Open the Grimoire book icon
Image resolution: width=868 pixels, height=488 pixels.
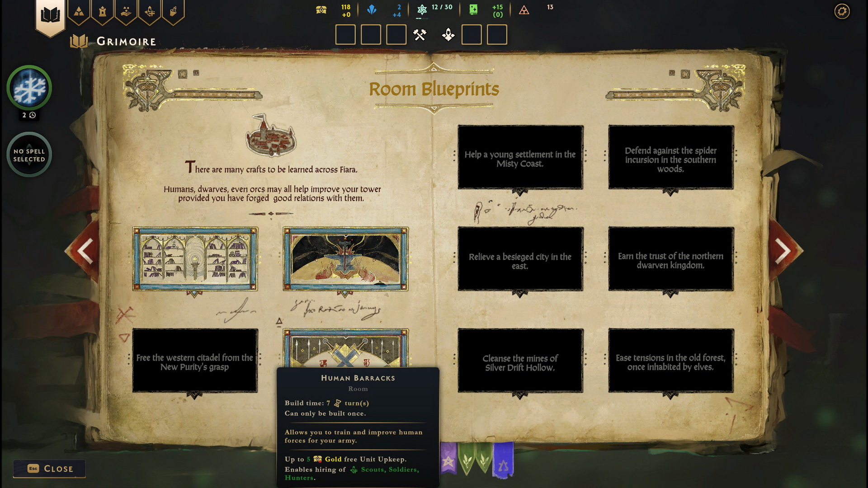49,12
